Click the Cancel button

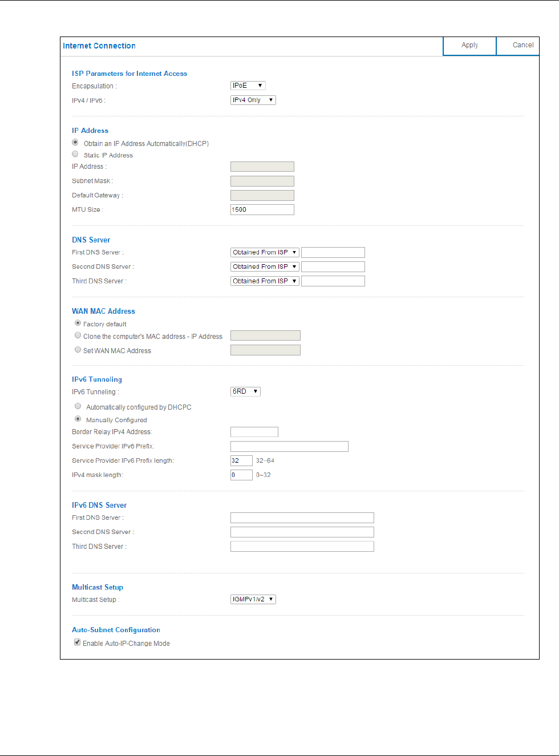click(x=518, y=46)
